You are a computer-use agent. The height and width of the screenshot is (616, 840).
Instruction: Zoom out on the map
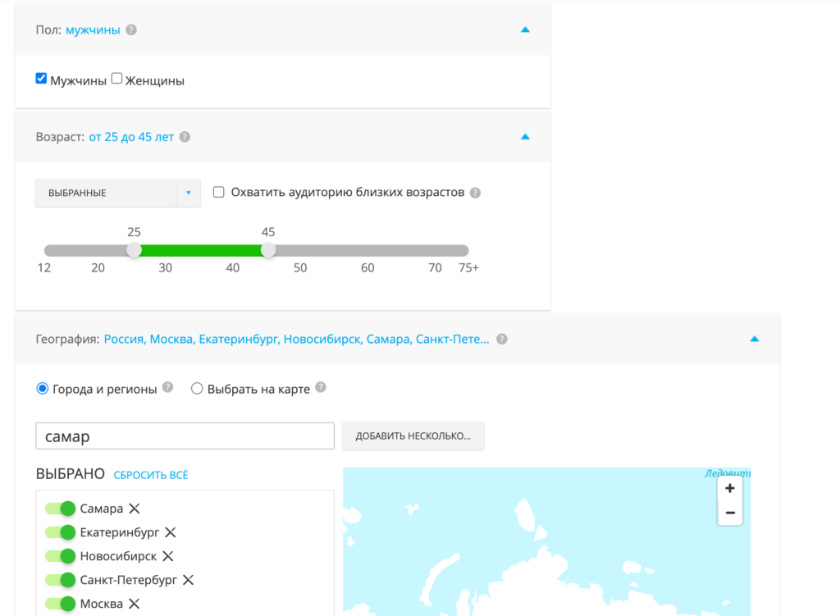pyautogui.click(x=729, y=513)
